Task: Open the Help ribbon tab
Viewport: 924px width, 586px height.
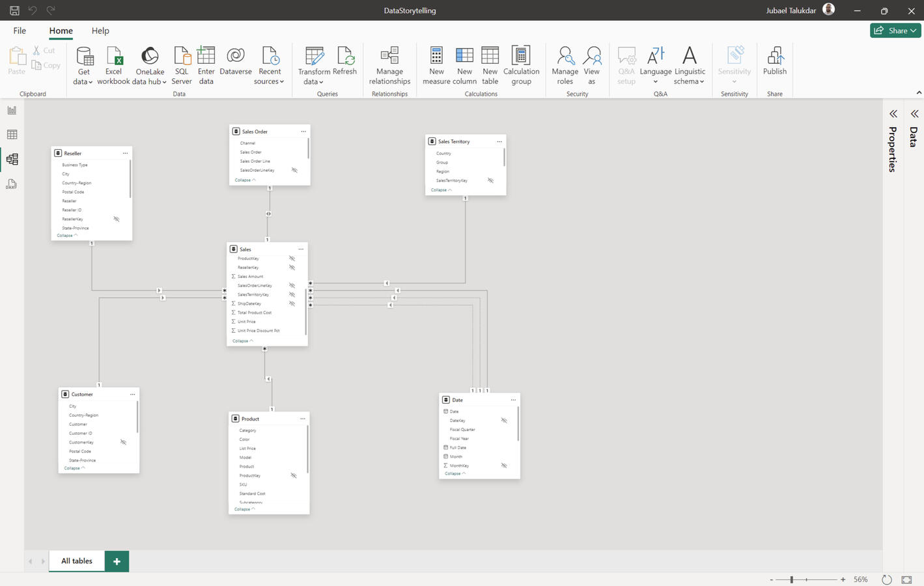Action: (x=100, y=31)
